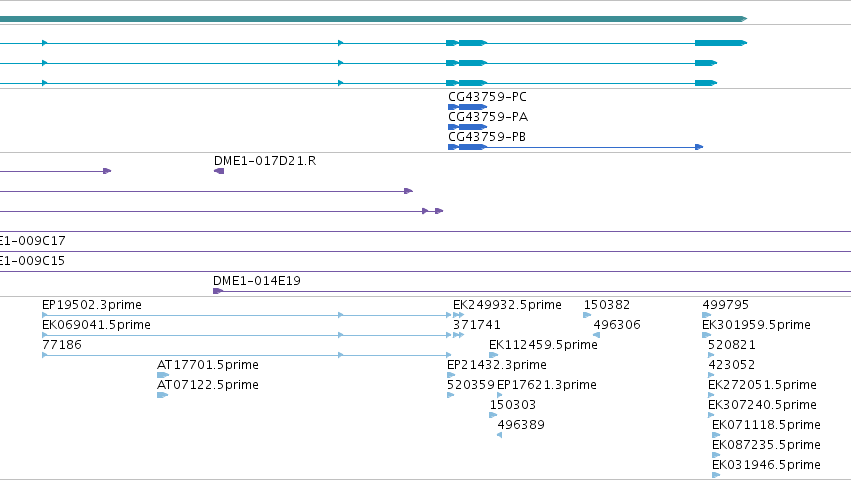Image resolution: width=851 pixels, height=480 pixels.
Task: Select EST feature EK301959.5prime
Action: point(756,325)
